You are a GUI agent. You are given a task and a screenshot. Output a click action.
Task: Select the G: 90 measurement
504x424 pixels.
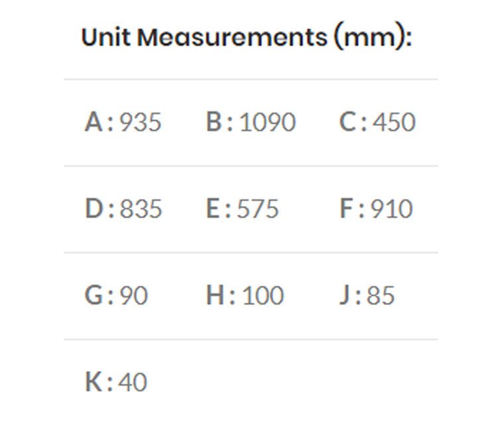pos(116,295)
